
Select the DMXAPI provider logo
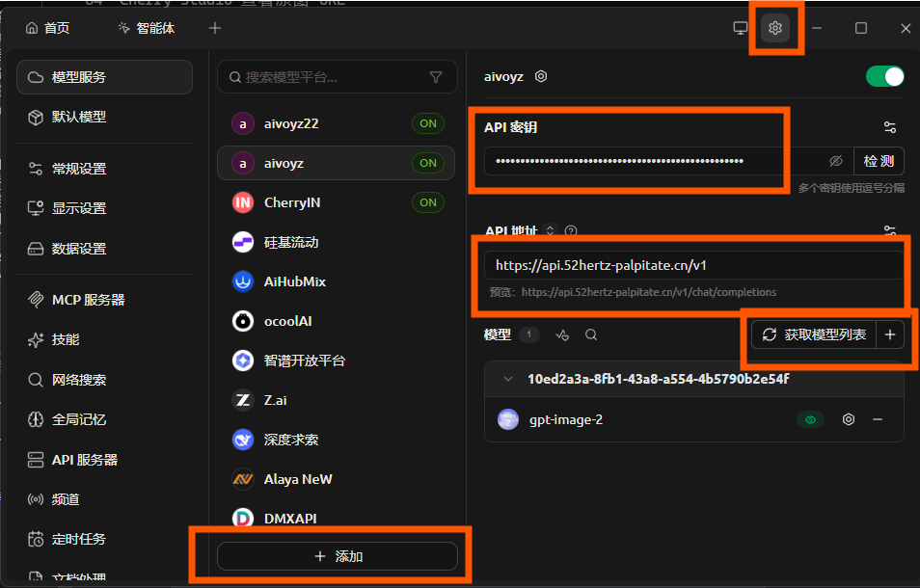tap(243, 519)
